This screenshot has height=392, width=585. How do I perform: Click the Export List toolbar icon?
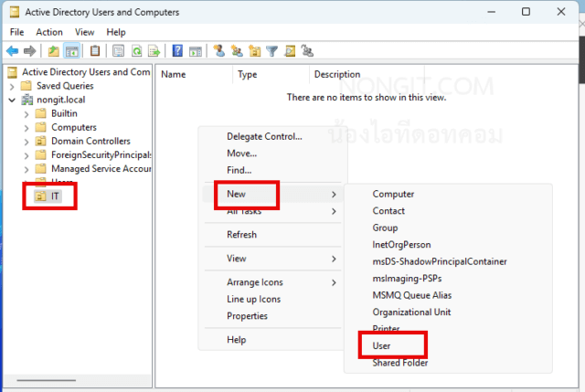154,51
